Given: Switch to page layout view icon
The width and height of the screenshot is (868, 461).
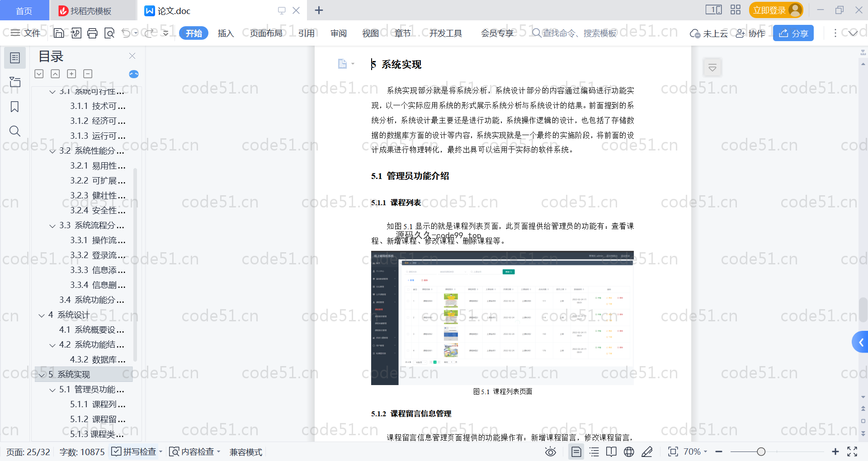Looking at the screenshot, I should 576,452.
